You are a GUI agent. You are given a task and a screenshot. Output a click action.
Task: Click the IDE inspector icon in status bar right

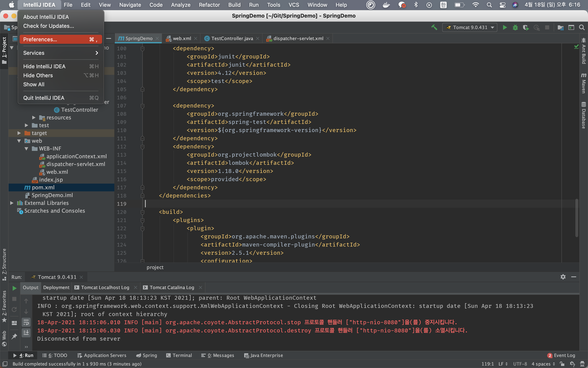[x=582, y=364]
